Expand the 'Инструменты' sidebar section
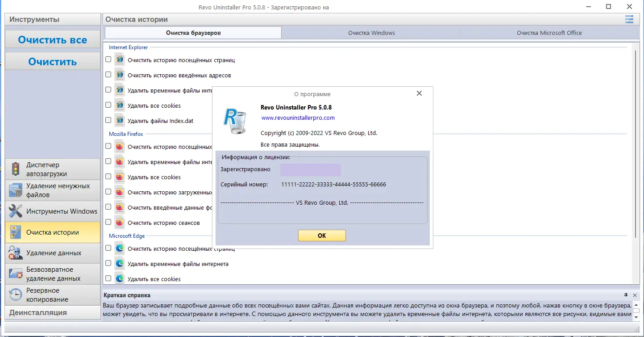 [53, 19]
